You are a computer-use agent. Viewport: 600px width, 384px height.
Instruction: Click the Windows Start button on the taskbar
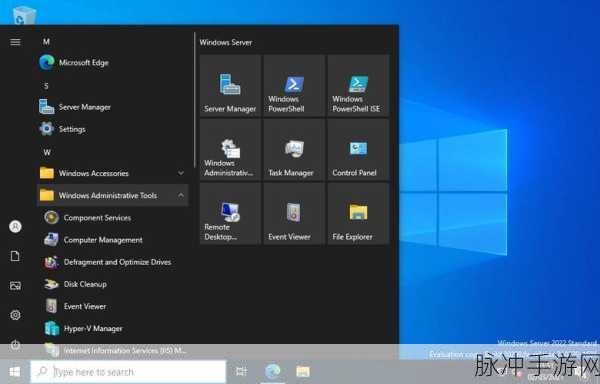[15, 372]
